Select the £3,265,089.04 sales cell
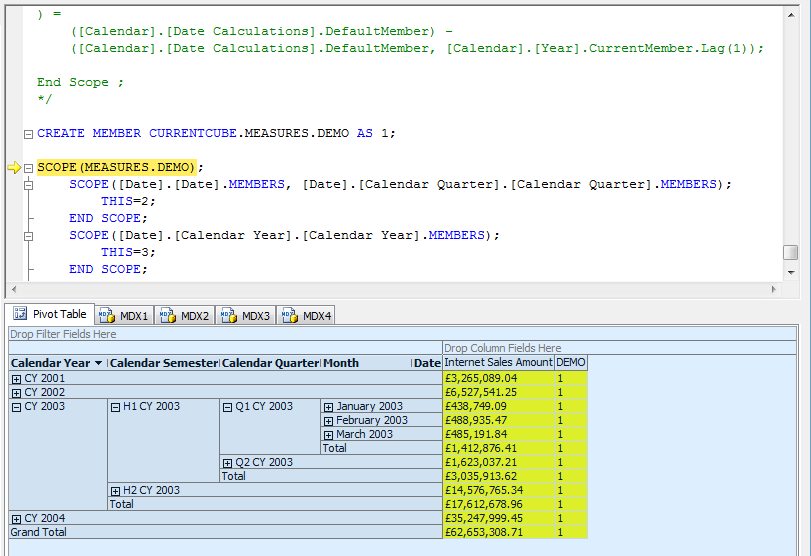This screenshot has height=556, width=811. [x=499, y=378]
